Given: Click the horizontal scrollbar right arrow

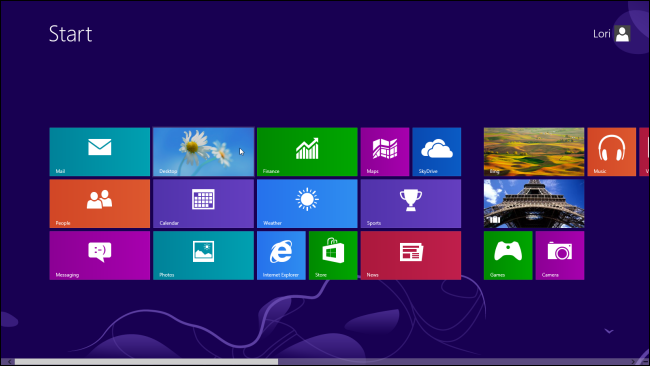Looking at the screenshot, I should pyautogui.click(x=633, y=362).
